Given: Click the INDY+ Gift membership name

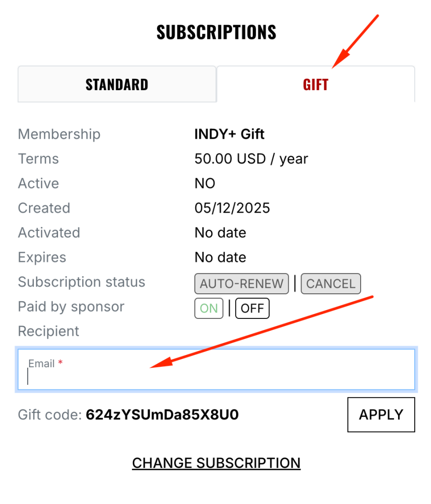Looking at the screenshot, I should click(x=229, y=134).
